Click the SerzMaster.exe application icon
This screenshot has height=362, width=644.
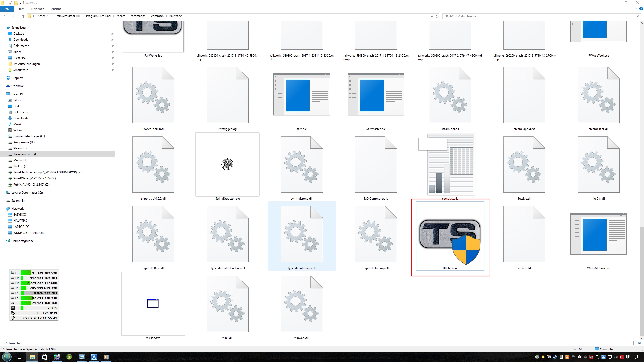pyautogui.click(x=376, y=95)
